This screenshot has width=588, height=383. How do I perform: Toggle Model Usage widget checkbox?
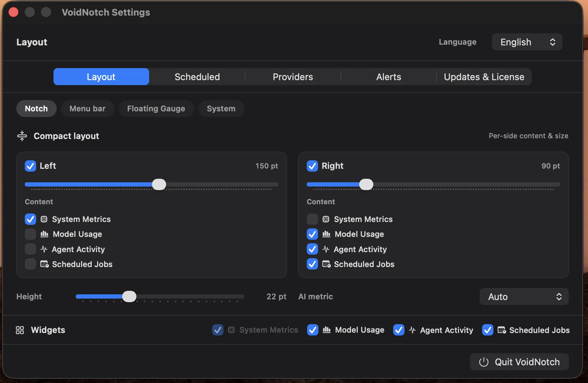tap(313, 330)
